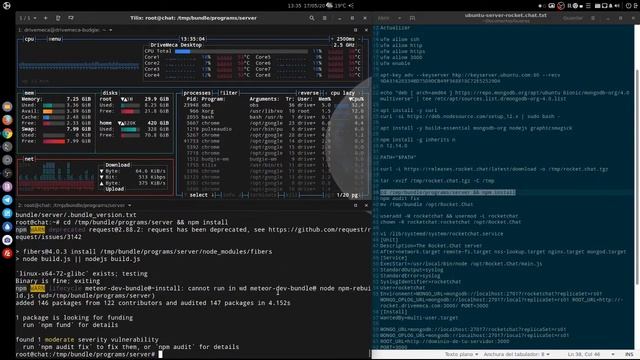Image resolution: width=640 pixels, height=360 pixels.
Task: Launch Firefox from the dock
Action: [x=7, y=120]
